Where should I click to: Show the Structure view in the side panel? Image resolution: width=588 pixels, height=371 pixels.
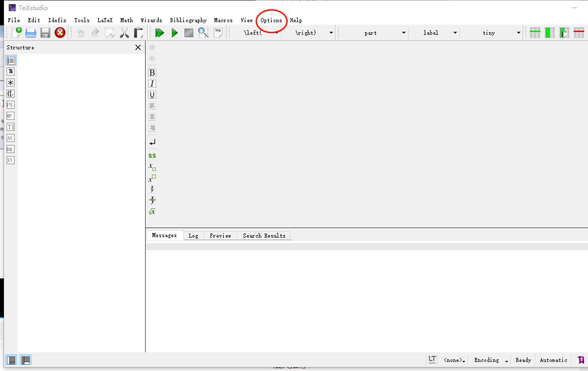[x=11, y=61]
